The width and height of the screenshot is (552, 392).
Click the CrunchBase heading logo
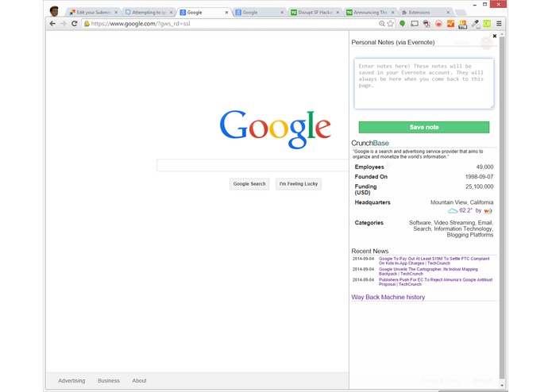(370, 143)
